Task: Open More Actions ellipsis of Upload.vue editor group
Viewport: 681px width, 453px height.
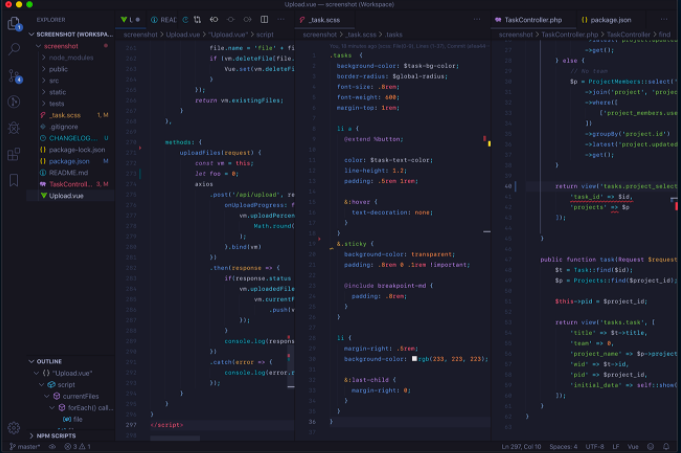Action: click(x=281, y=20)
